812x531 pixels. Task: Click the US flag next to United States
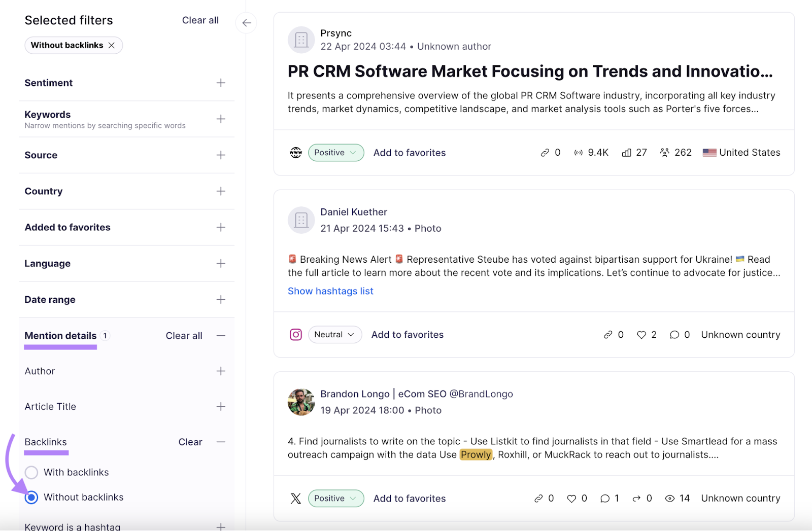tap(709, 152)
